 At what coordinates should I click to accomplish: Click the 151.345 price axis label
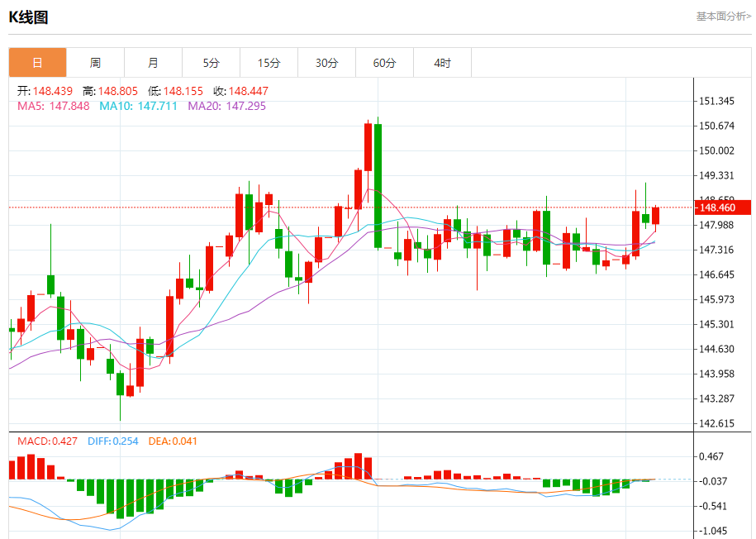[x=716, y=101]
